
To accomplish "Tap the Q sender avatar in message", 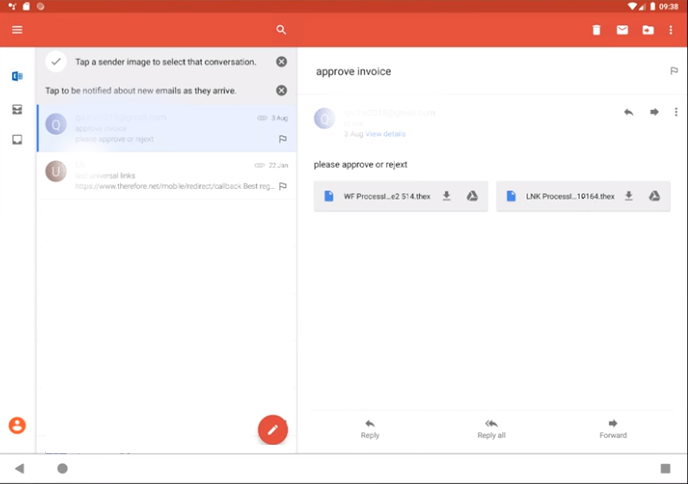I will tap(324, 118).
